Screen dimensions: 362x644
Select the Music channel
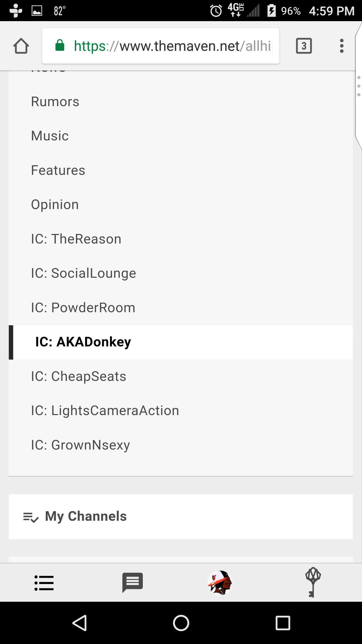[x=181, y=136]
